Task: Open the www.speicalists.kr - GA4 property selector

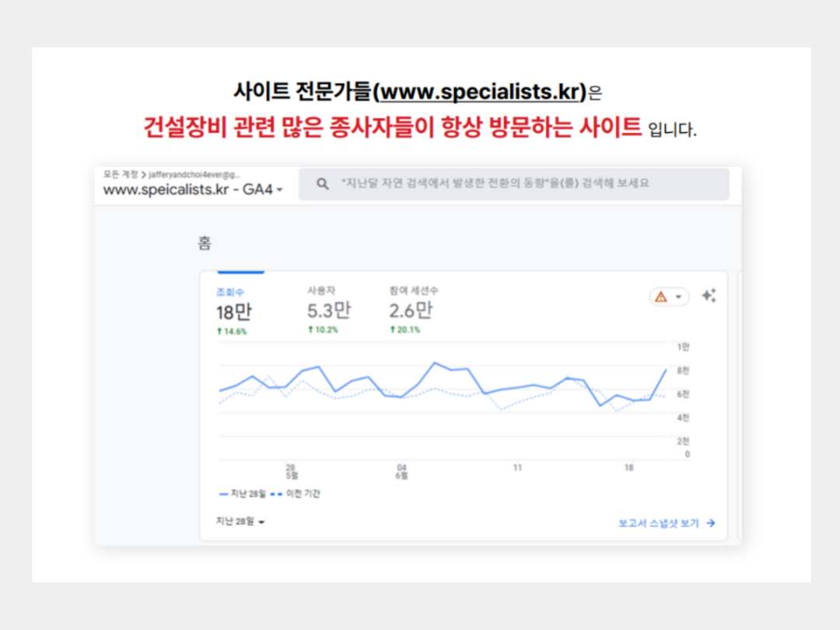Action: [193, 190]
